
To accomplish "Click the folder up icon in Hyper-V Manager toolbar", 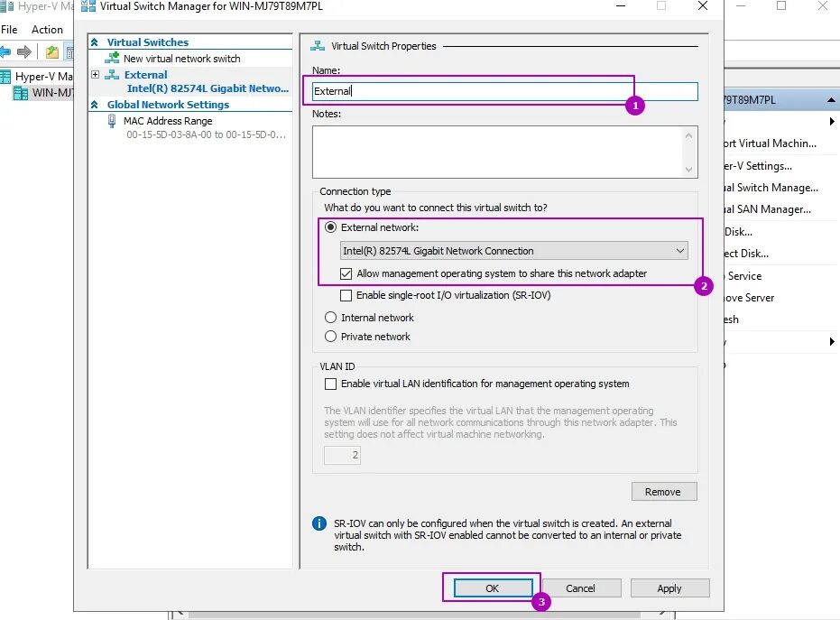I will 52,52.
